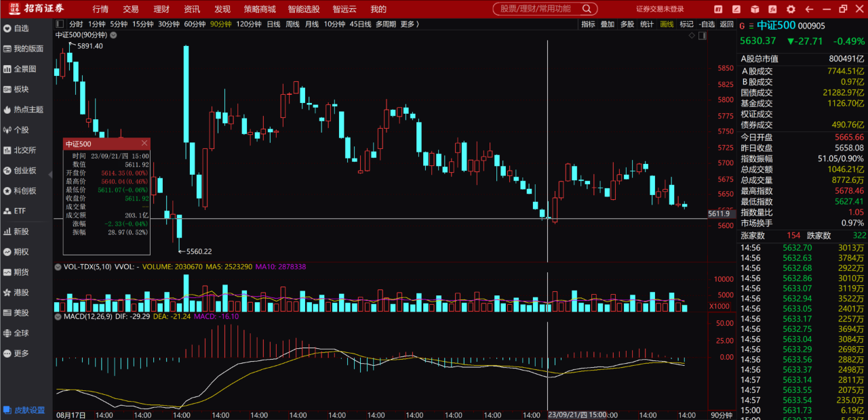Screen dimensions: 868x420
Task: Open the settings gear icon
Action: tap(790, 9)
